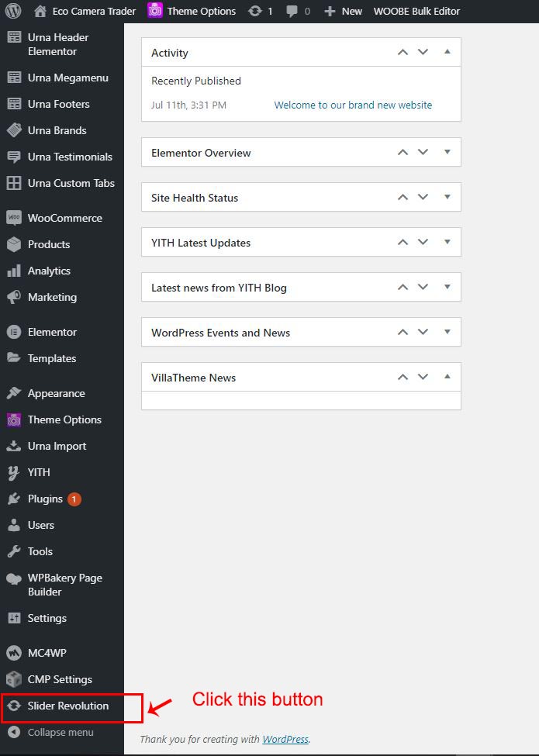Click Collapse menu at sidebar bottom
539x756 pixels.
(60, 732)
